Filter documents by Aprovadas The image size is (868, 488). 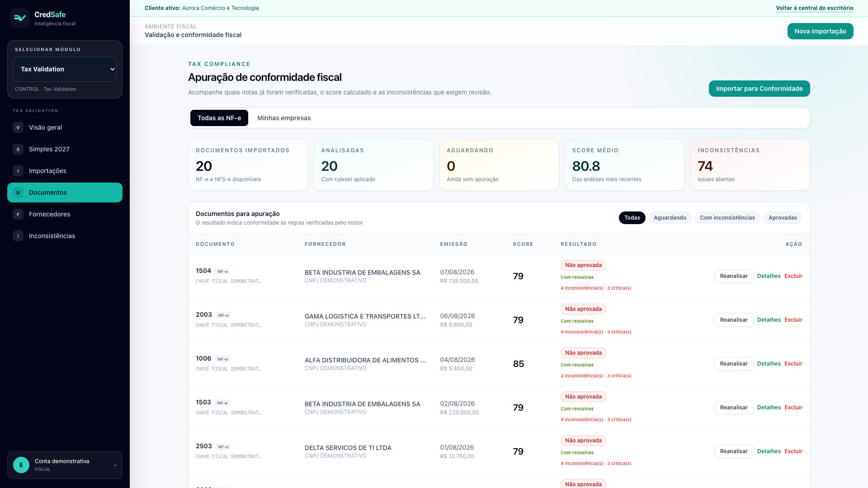tap(783, 218)
